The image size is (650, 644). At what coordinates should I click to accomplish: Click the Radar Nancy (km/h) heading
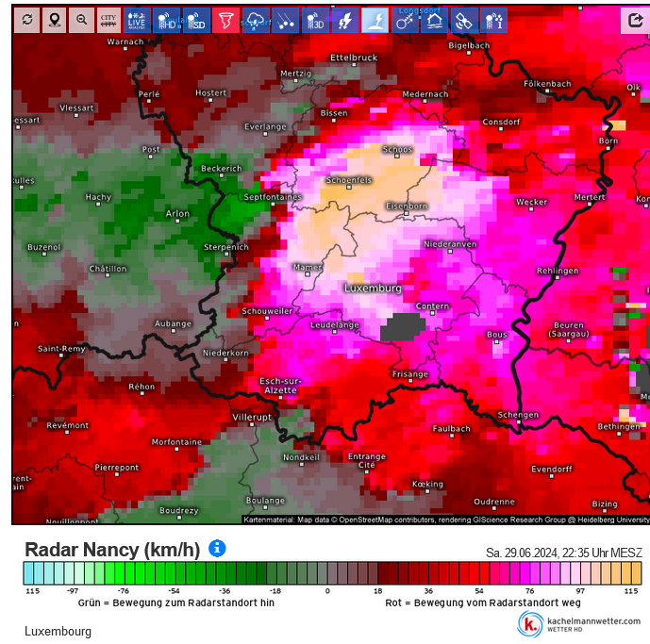(x=112, y=550)
